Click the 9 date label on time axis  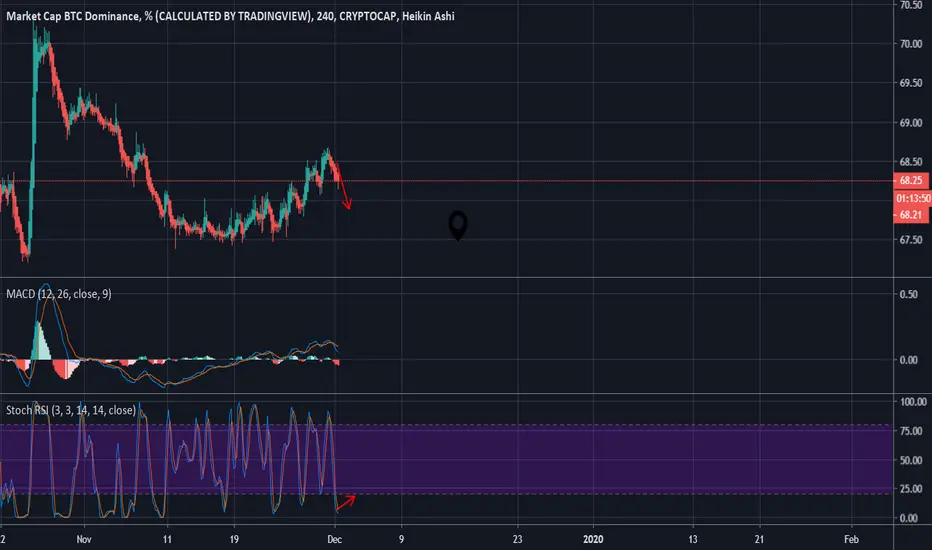click(401, 539)
